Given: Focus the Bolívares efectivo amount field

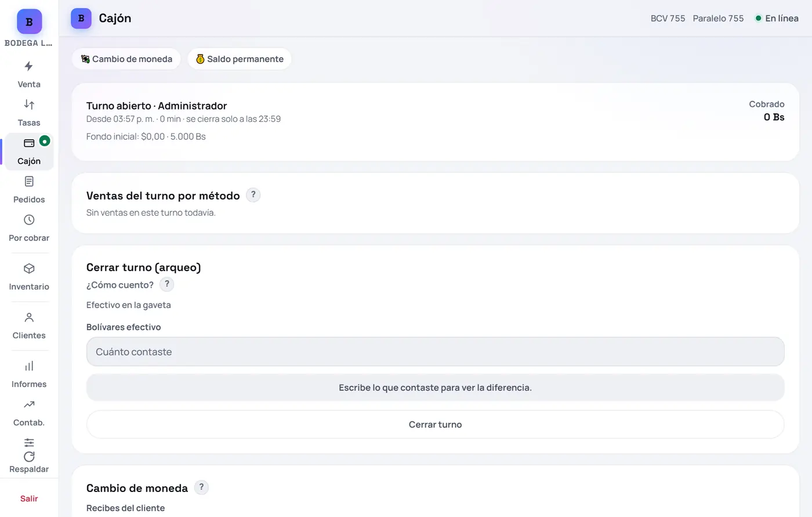Looking at the screenshot, I should coord(435,352).
